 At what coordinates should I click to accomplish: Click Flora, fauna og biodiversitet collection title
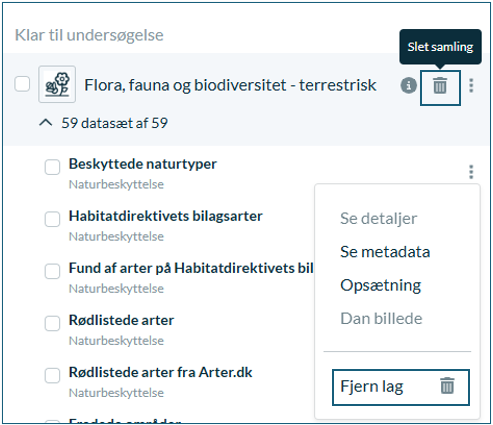pyautogui.click(x=230, y=85)
